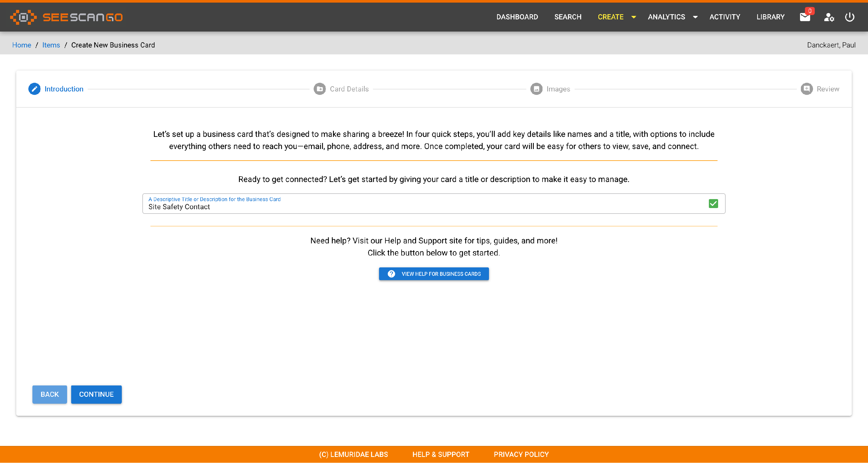Click the Card Details step icon

[x=319, y=89]
